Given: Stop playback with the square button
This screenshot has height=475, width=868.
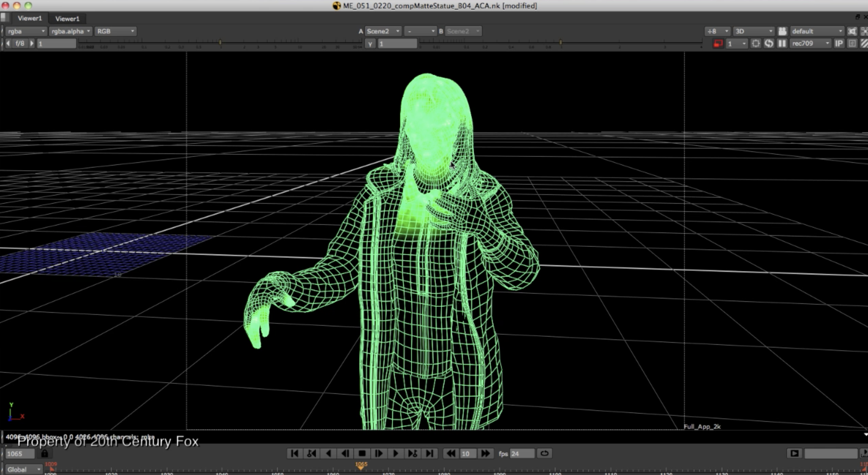Looking at the screenshot, I should click(x=362, y=454).
